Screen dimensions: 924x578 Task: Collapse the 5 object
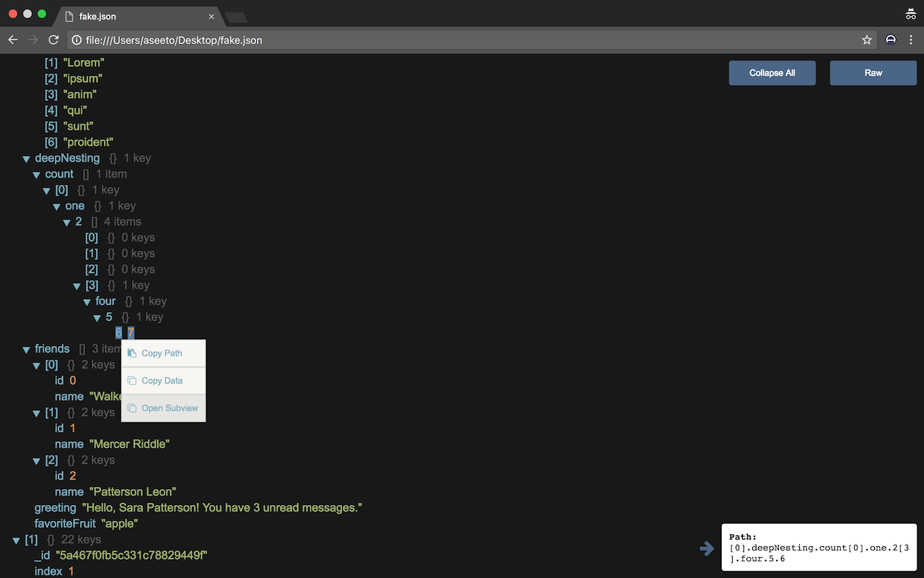pos(98,318)
